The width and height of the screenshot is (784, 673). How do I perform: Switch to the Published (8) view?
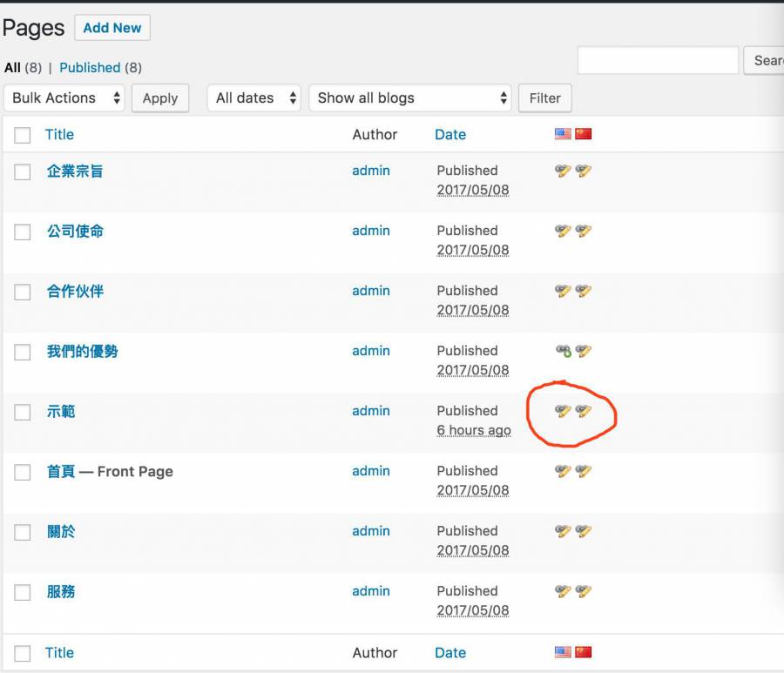point(100,67)
